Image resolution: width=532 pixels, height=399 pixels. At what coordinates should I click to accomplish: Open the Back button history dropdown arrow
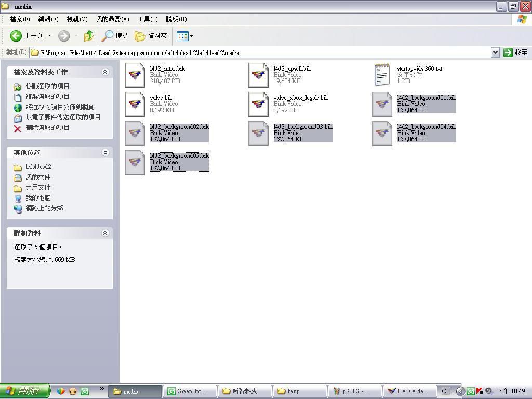50,36
